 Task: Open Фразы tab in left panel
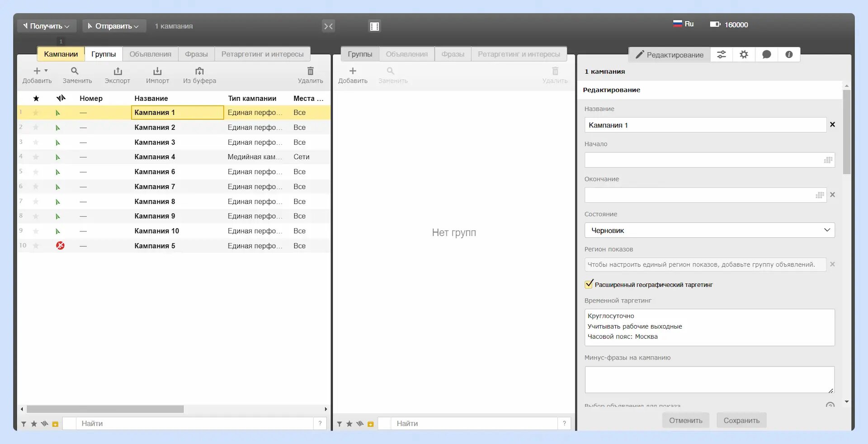196,54
